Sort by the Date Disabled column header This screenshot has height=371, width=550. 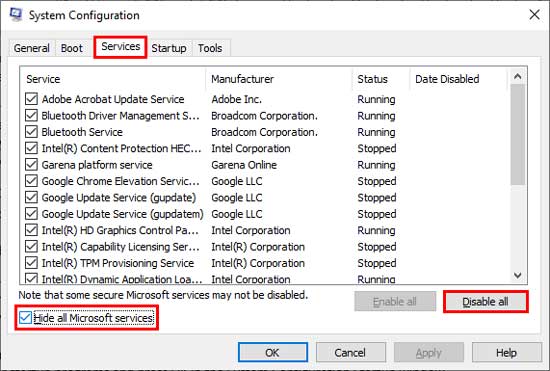click(x=458, y=79)
